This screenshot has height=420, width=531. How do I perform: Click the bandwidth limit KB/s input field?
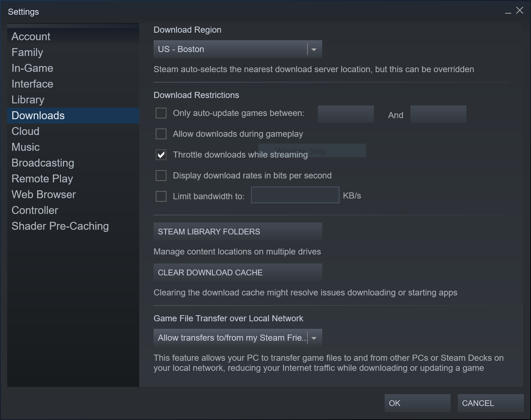coord(295,195)
